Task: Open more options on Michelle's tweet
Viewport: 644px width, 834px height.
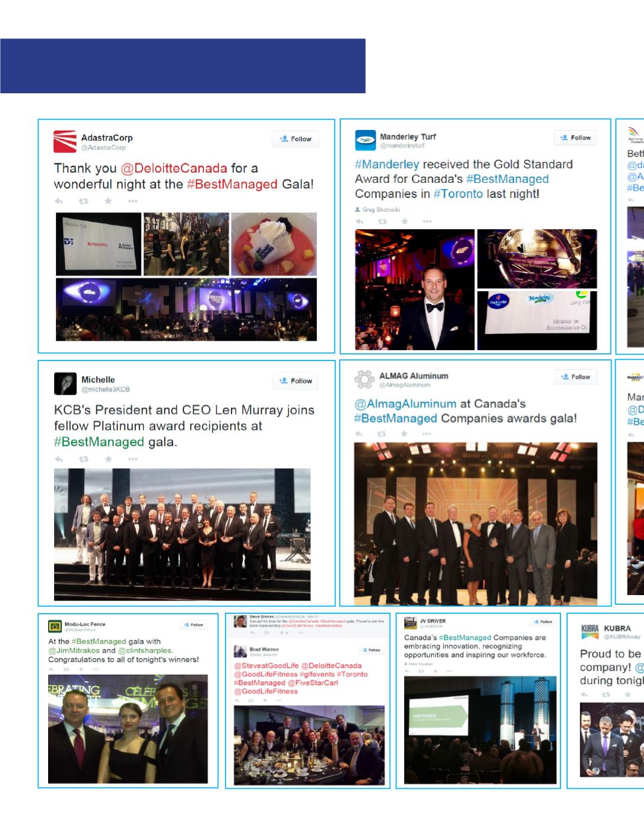Action: click(132, 459)
